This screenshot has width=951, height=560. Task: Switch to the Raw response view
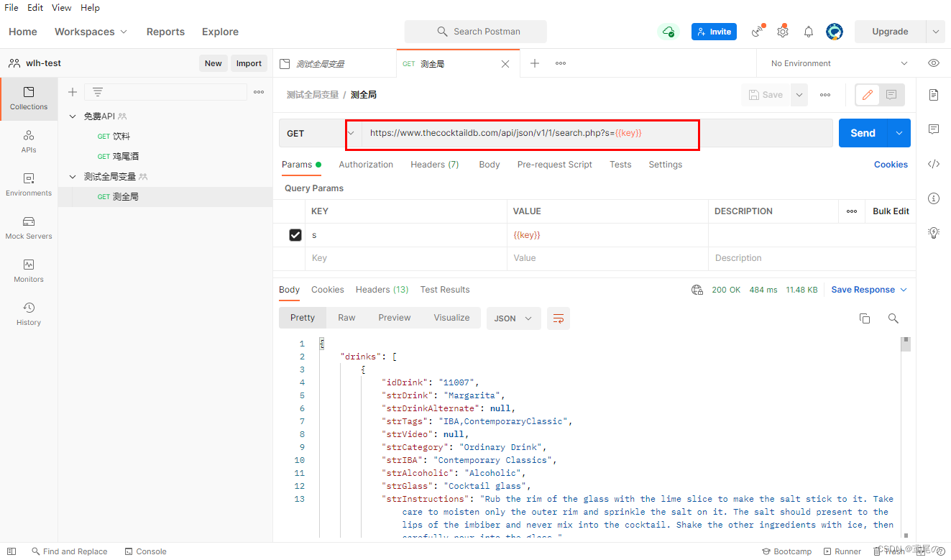click(346, 318)
